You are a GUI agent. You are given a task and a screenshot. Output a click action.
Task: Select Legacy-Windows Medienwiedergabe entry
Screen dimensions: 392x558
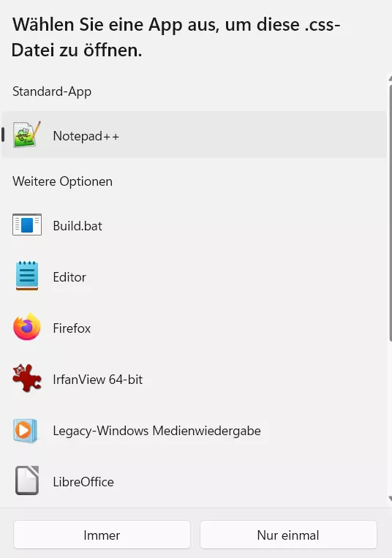pos(194,431)
